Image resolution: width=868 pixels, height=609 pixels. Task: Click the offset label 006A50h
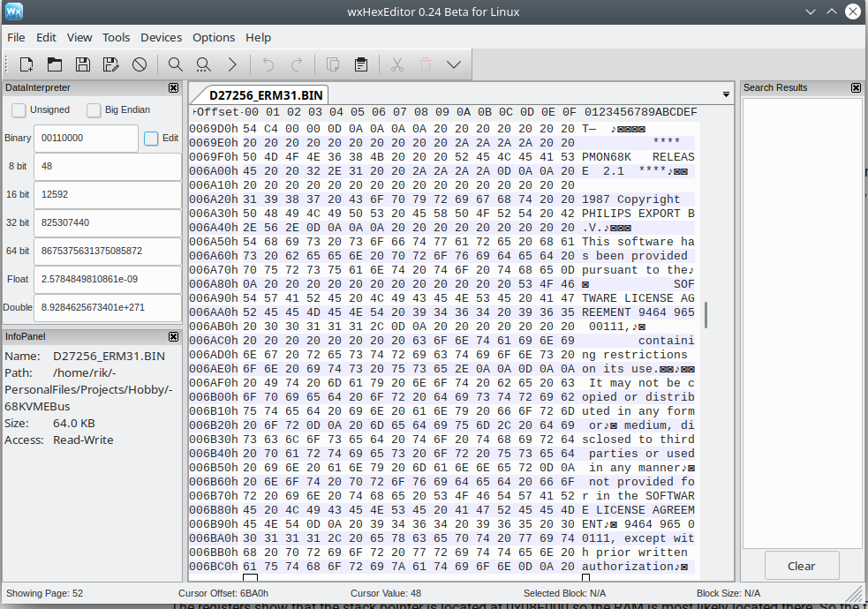[214, 242]
